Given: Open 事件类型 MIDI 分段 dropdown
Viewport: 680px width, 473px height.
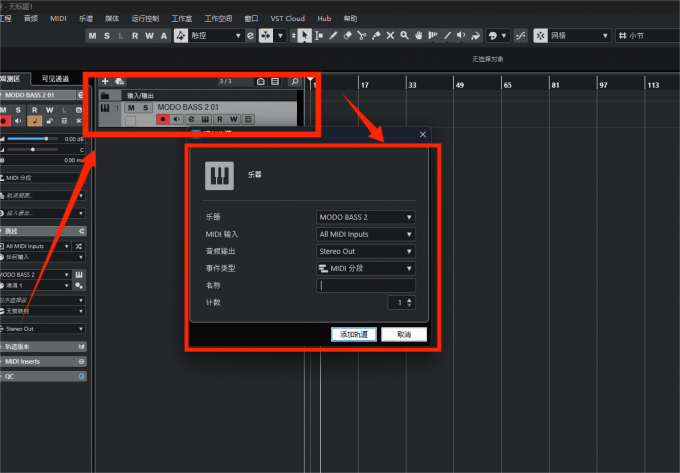Looking at the screenshot, I should (x=366, y=268).
